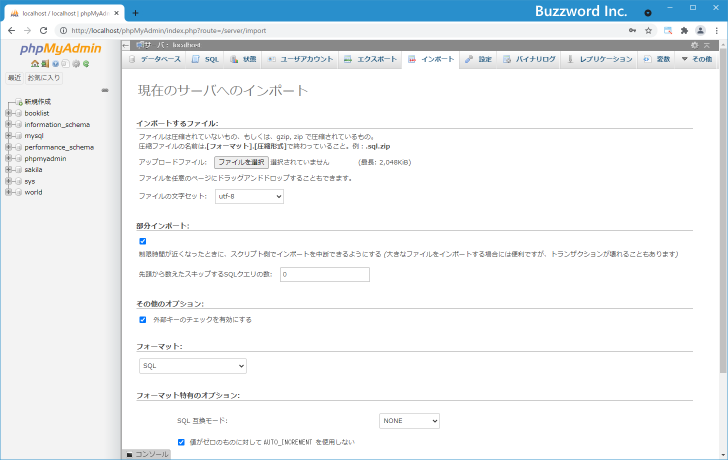
Task: Click the log out door icon
Action: (x=45, y=64)
